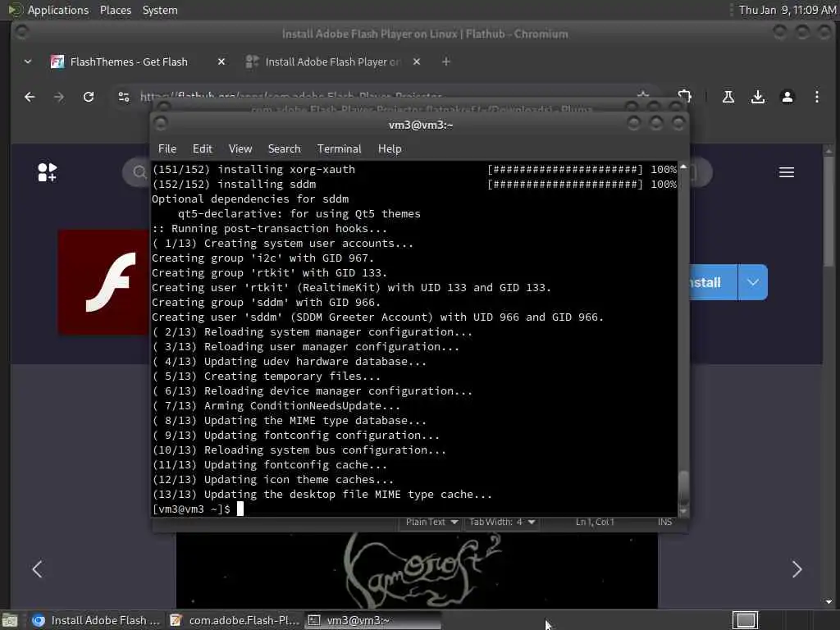Click the terminal window menu button icon
Viewport: 840px width, 630px height.
161,124
